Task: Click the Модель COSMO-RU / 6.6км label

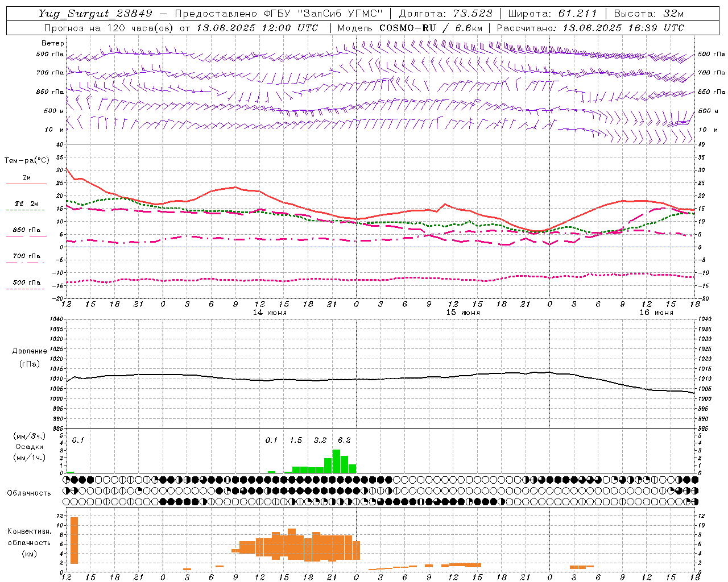Action: 410,27
